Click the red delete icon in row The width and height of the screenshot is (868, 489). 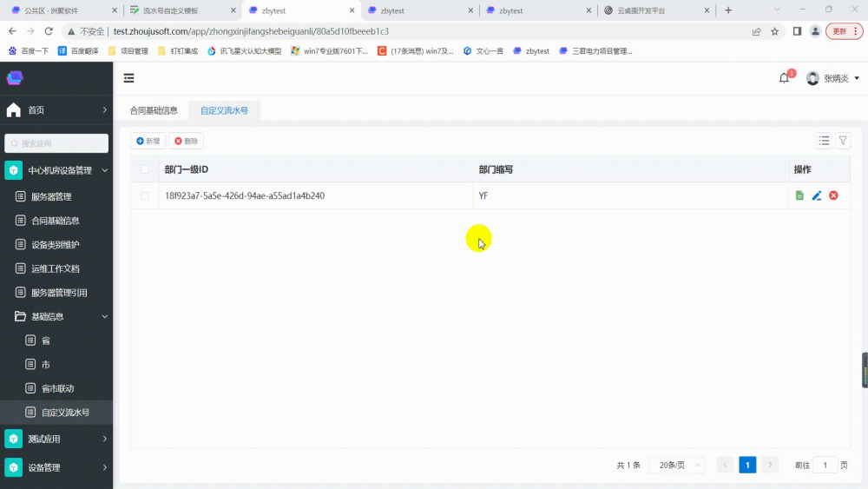click(x=833, y=196)
